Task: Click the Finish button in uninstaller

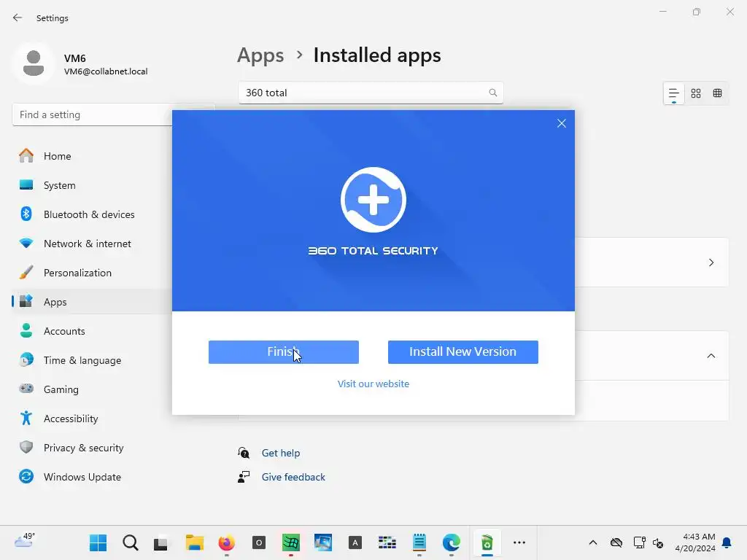Action: [284, 352]
